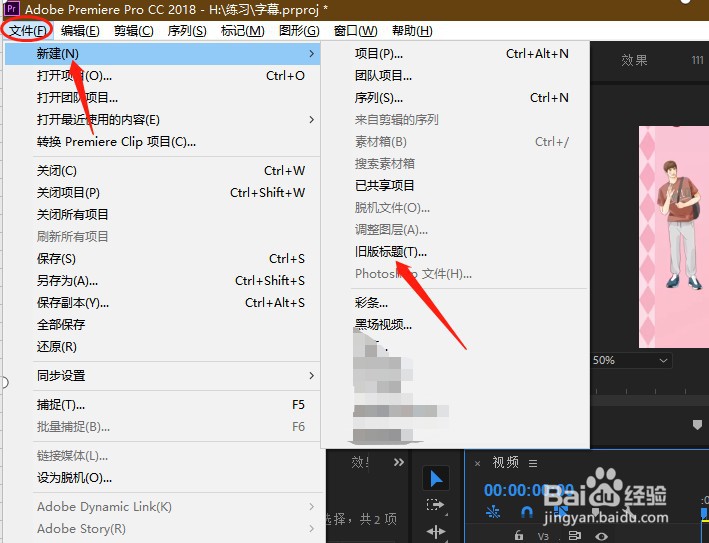The height and width of the screenshot is (543, 709).
Task: Click the 效 panel tab at bottom left
Action: [360, 462]
